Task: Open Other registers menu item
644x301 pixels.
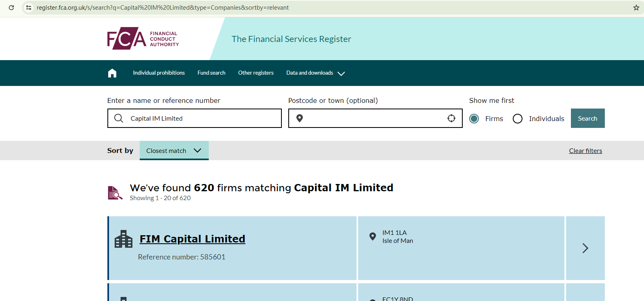Action: (256, 73)
